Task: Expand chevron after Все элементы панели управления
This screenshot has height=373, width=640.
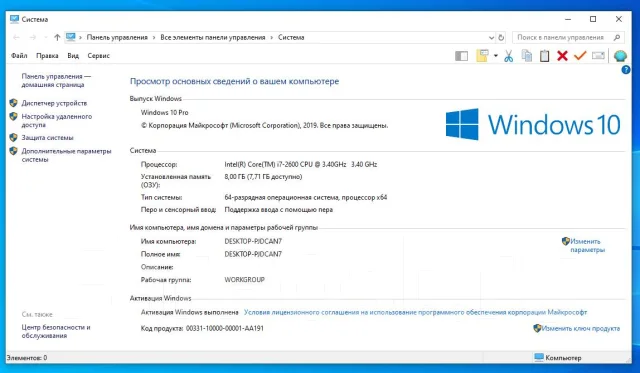Action: pyautogui.click(x=271, y=38)
